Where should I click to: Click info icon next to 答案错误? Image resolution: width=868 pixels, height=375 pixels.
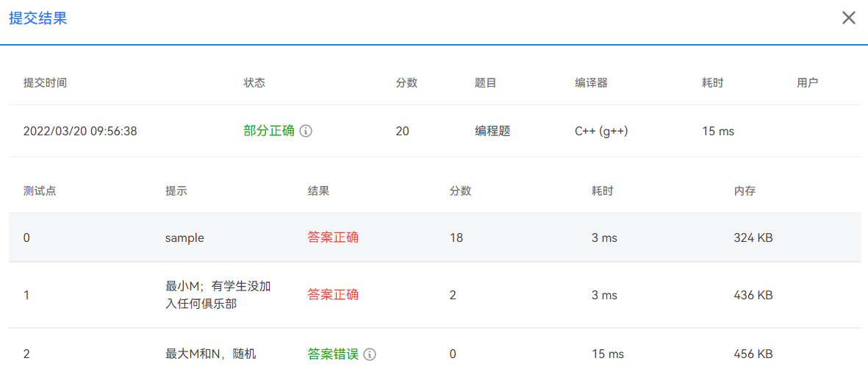coord(370,354)
